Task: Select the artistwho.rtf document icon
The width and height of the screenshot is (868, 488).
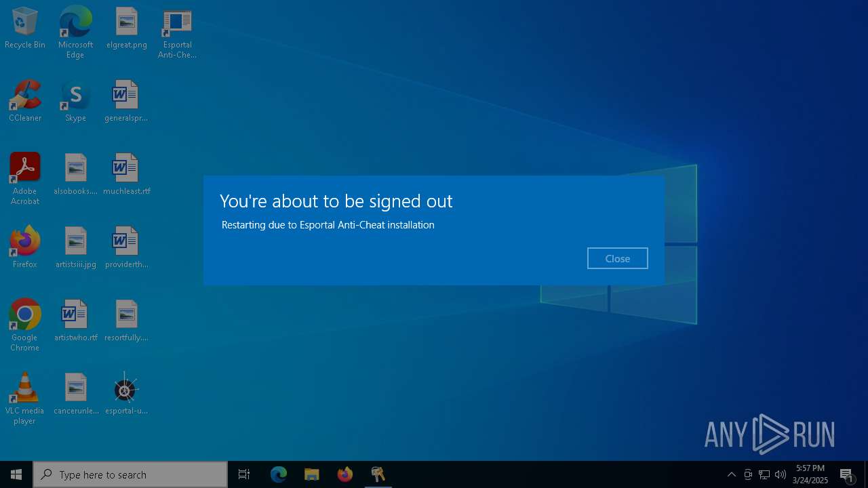Action: pos(75,321)
